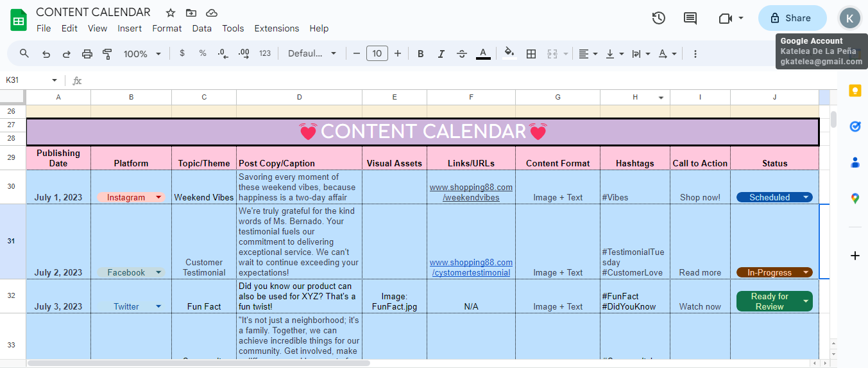Open the search menus magnifier
Screen dimensions: 868x368
coord(24,53)
